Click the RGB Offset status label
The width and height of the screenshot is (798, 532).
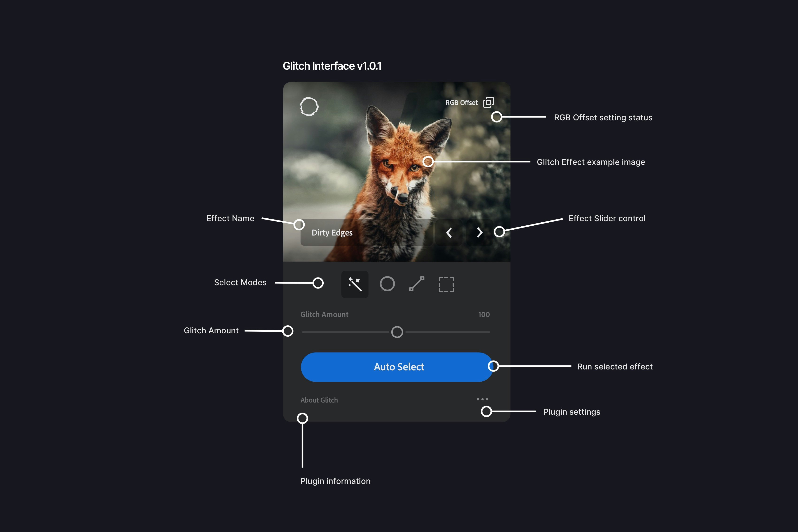(x=462, y=103)
